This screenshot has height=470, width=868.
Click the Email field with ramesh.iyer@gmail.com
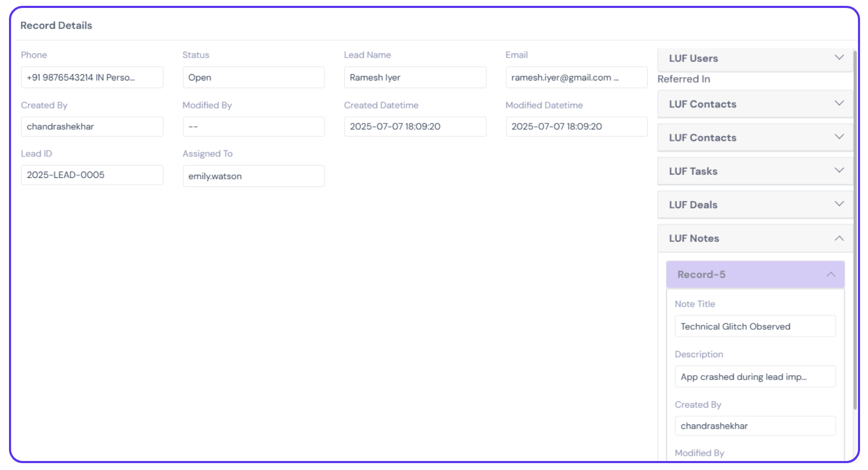[576, 77]
